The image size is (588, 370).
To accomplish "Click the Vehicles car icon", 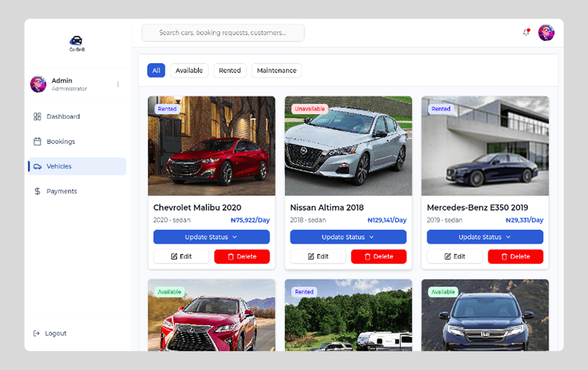I will tap(38, 167).
